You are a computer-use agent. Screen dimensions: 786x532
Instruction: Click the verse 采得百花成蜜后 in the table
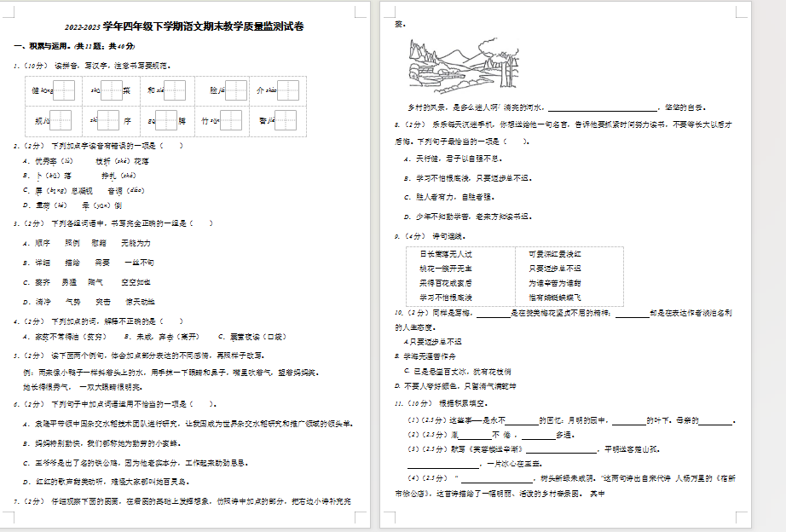(446, 283)
